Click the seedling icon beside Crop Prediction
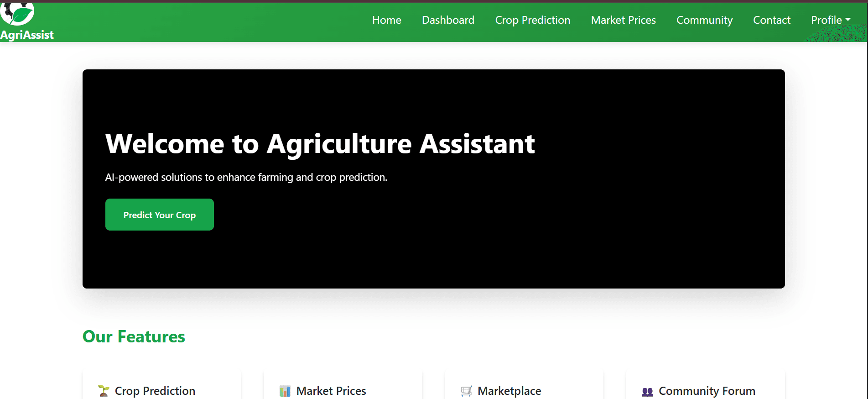This screenshot has height=399, width=868. coord(104,391)
